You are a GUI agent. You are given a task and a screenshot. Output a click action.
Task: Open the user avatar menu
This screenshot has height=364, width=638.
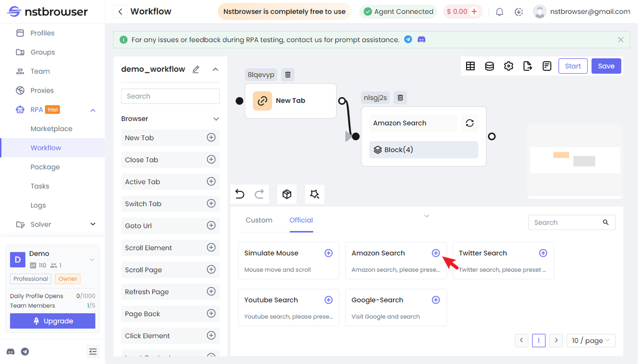(539, 11)
